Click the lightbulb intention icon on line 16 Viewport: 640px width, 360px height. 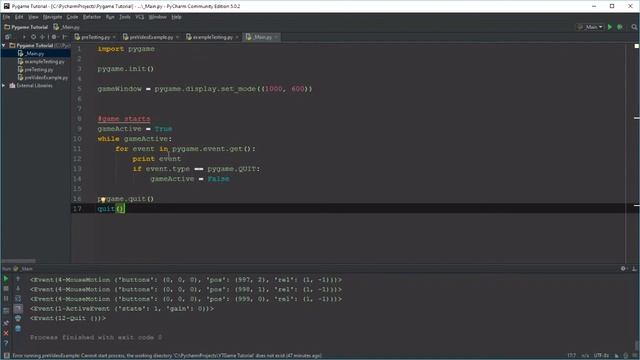pos(103,200)
